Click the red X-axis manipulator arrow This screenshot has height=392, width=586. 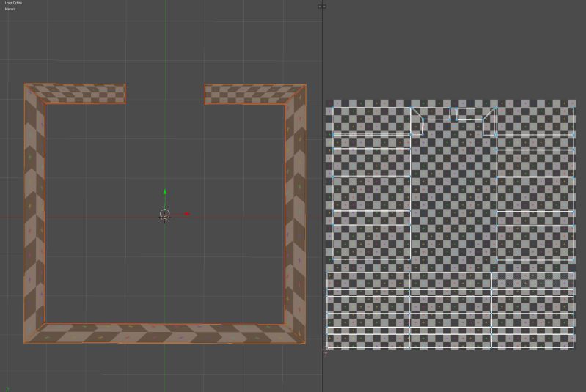(187, 214)
